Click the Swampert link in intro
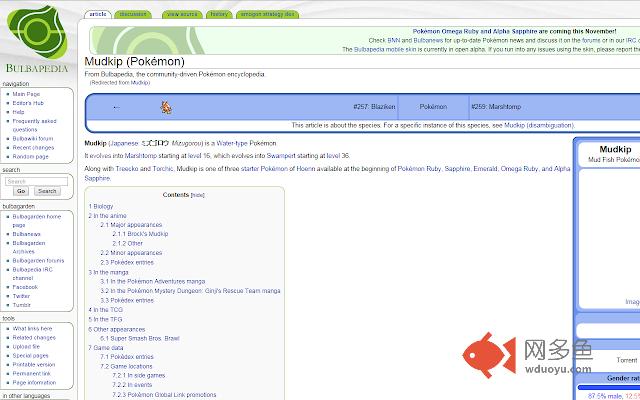The height and width of the screenshot is (400, 640). pyautogui.click(x=281, y=156)
